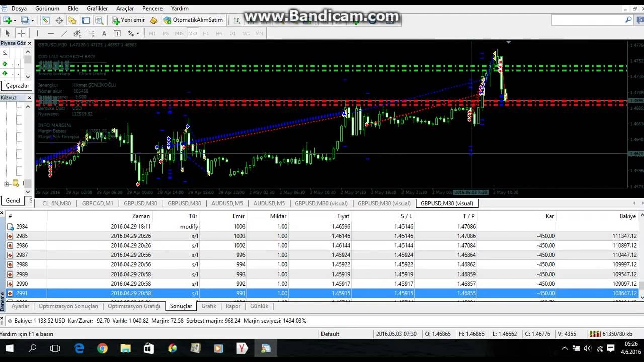Toggle the Navigator star-folder icon
644x362 pixels.
coord(72,20)
